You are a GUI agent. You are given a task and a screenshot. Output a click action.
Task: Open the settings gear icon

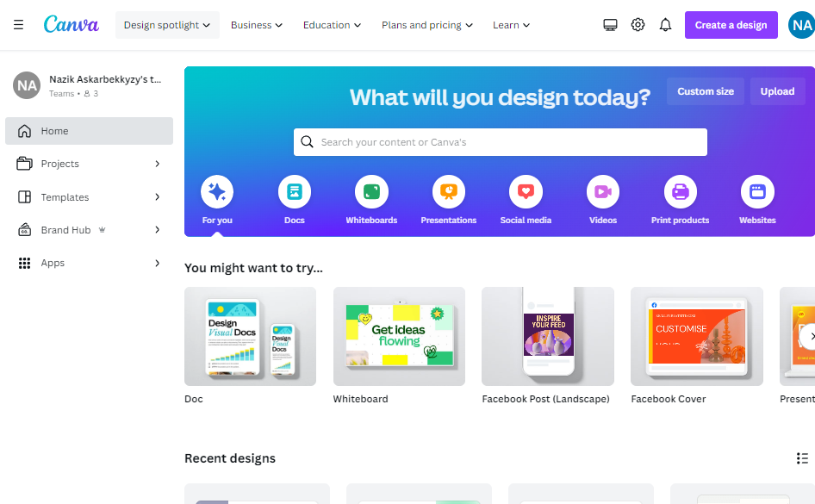(638, 25)
